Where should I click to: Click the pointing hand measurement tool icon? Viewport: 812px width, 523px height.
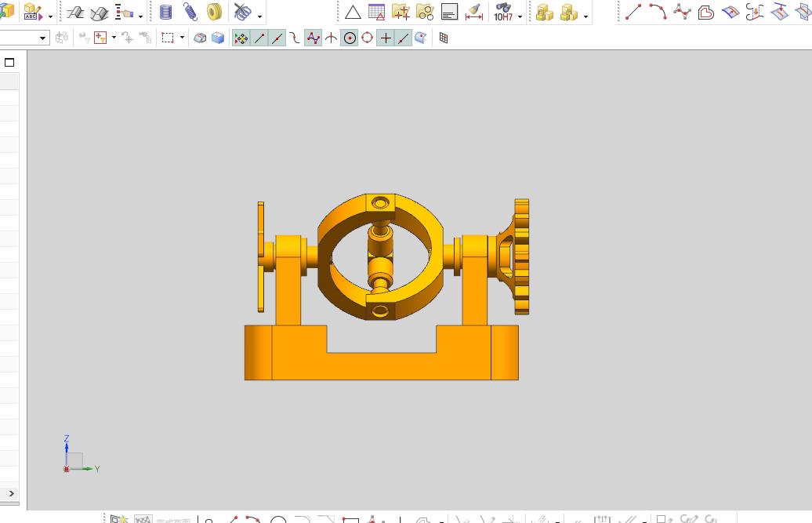[125, 13]
